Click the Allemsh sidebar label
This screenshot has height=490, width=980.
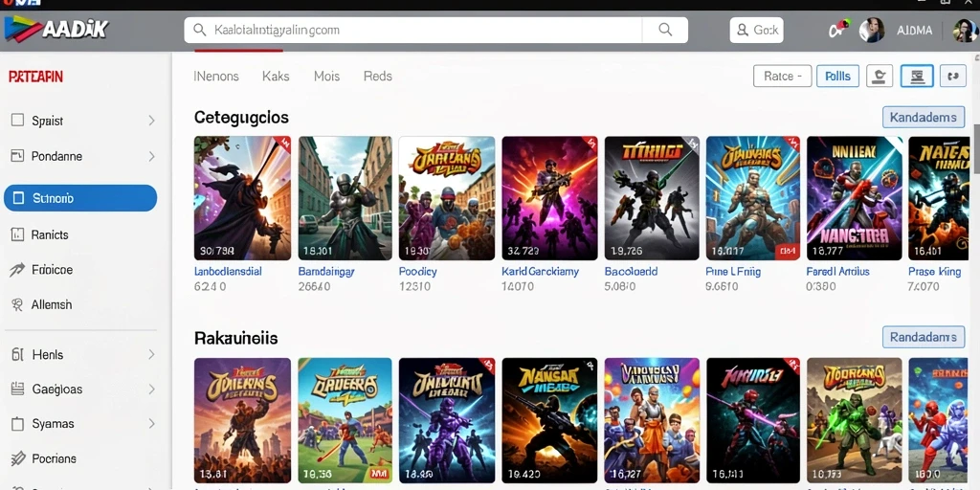(x=52, y=305)
